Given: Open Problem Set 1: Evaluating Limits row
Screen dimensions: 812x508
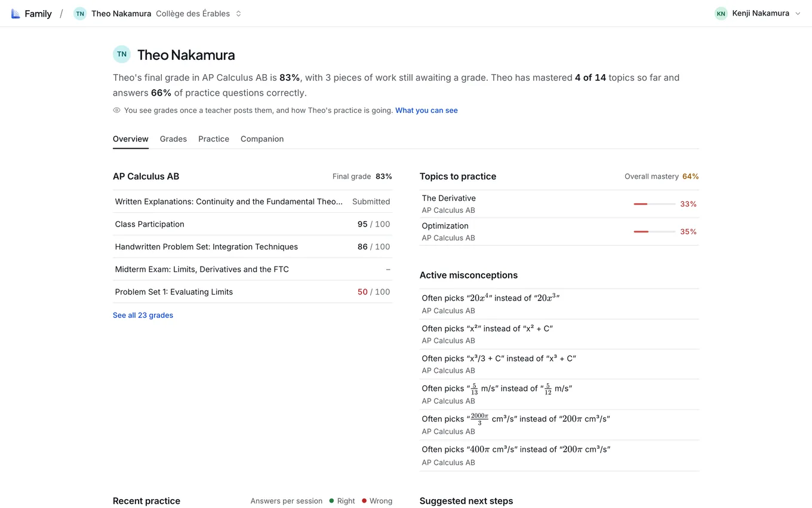Looking at the screenshot, I should coord(253,292).
